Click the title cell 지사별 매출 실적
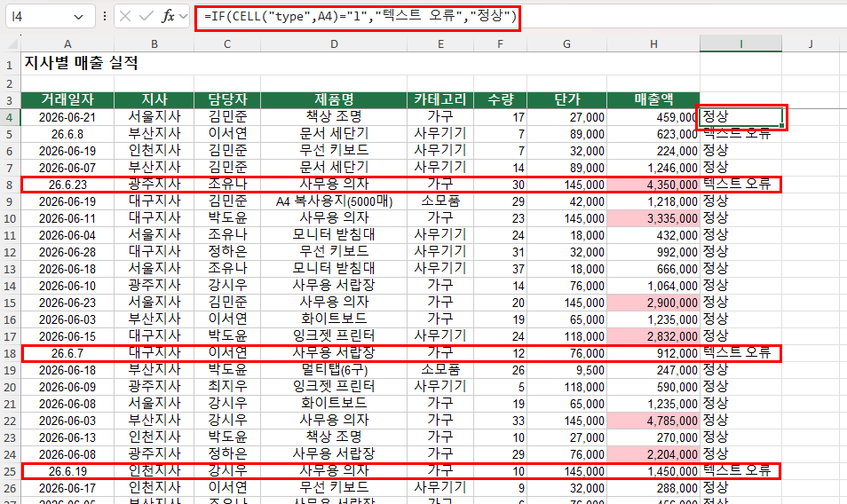Screen dimensions: 847x504 pos(81,64)
